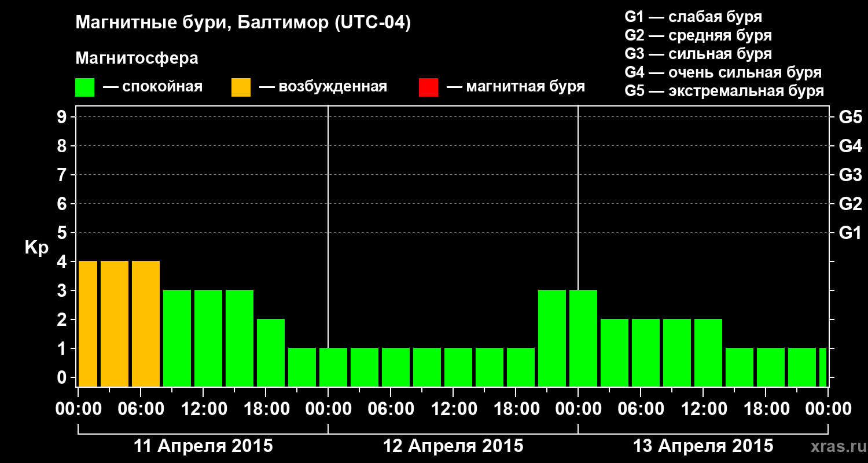
Task: Click the '00:00' label starting 13 Апреля
Action: (578, 409)
